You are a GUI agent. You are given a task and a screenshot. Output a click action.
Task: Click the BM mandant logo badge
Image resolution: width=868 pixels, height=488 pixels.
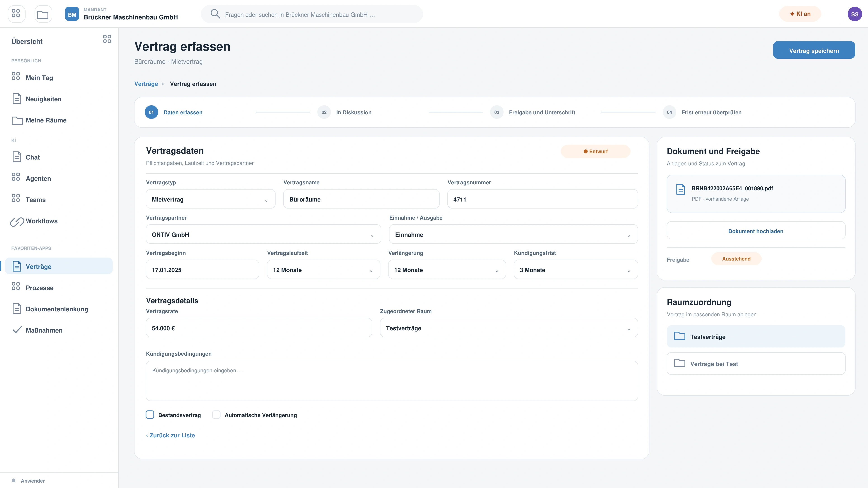[72, 14]
